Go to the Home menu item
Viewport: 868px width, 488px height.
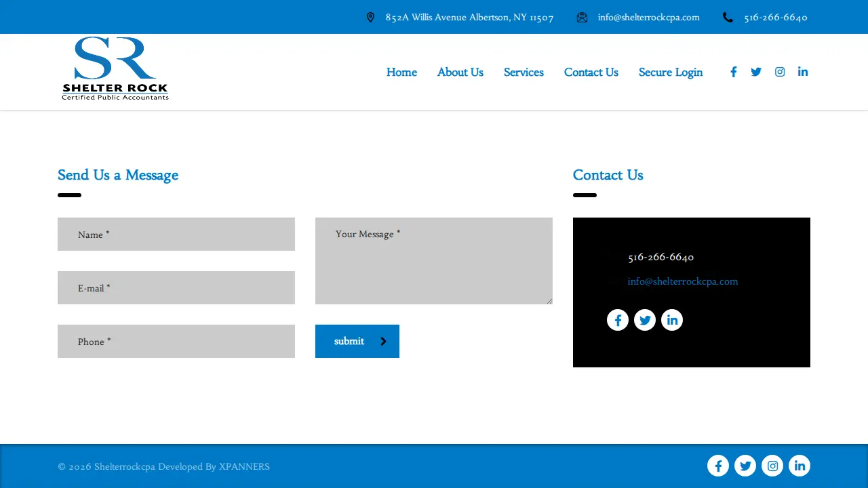[x=401, y=73]
